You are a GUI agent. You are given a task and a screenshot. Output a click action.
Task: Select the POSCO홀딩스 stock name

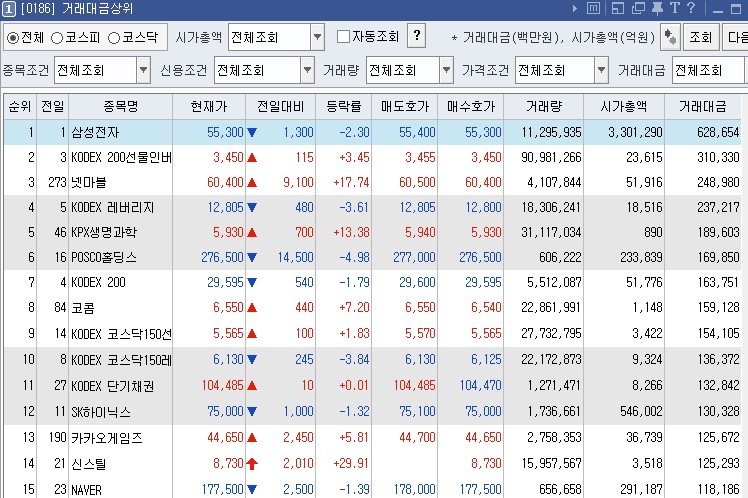pyautogui.click(x=104, y=257)
